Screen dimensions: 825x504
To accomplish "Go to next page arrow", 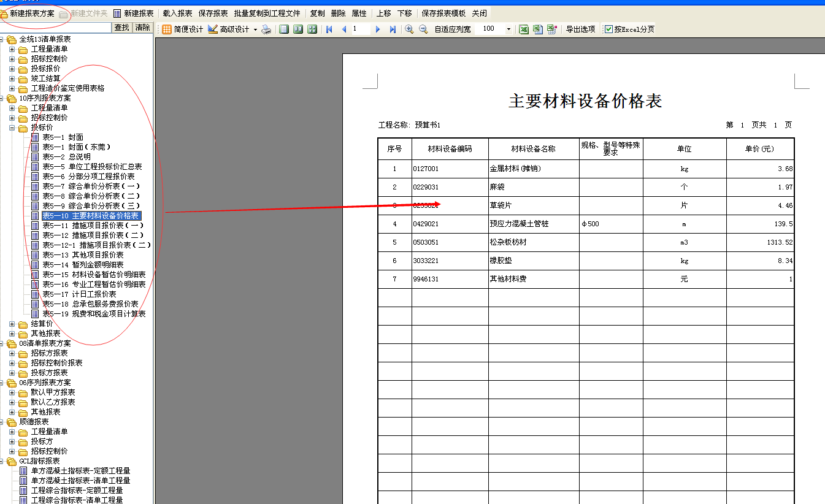I will 378,29.
